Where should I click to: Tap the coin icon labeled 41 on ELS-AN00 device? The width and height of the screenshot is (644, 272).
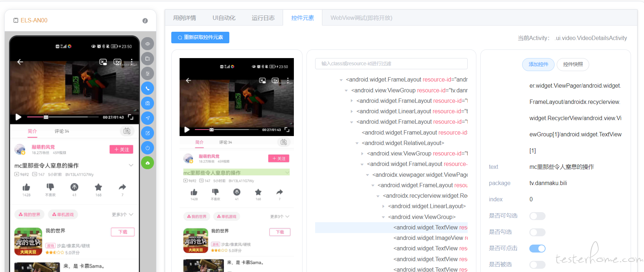74,187
